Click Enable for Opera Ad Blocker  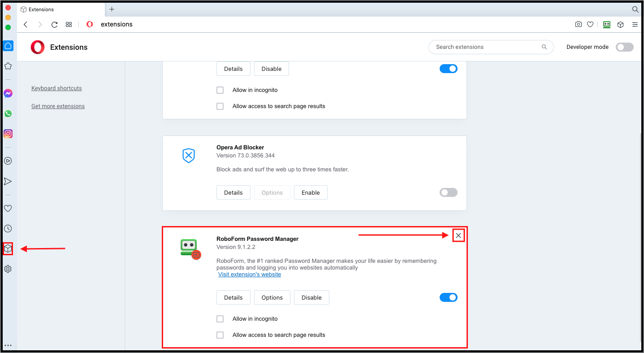tap(311, 192)
